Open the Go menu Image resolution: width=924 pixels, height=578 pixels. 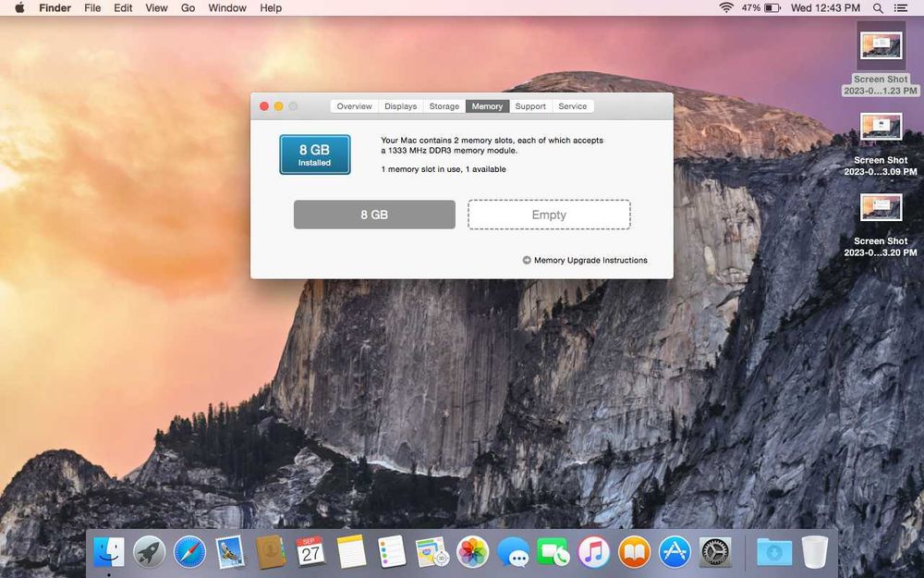pos(188,7)
